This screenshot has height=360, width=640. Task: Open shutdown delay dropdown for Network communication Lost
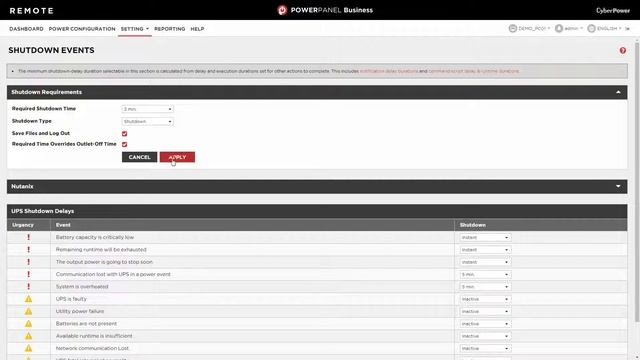point(485,349)
